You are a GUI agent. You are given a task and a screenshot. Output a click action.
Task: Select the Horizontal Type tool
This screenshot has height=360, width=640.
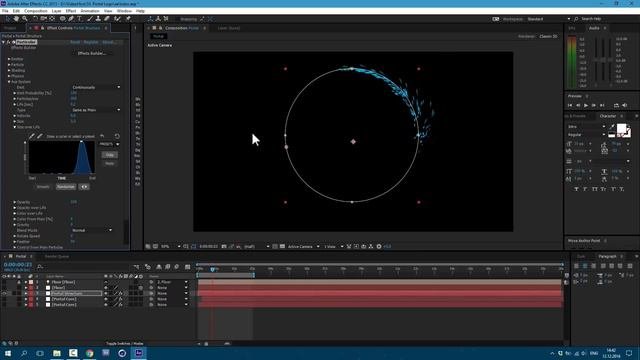79,19
